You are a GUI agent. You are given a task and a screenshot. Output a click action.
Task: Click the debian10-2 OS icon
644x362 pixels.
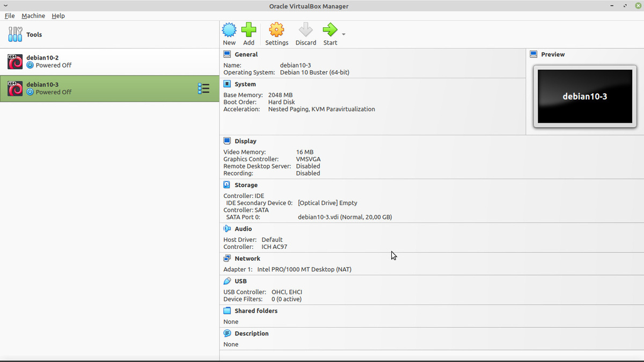(15, 62)
